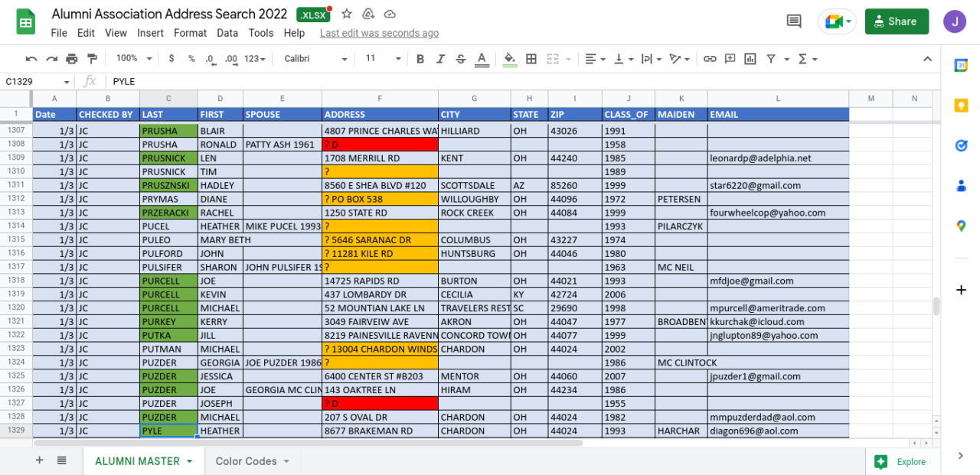The height and width of the screenshot is (475, 980).
Task: Insert comment icon in toolbar
Action: 730,59
